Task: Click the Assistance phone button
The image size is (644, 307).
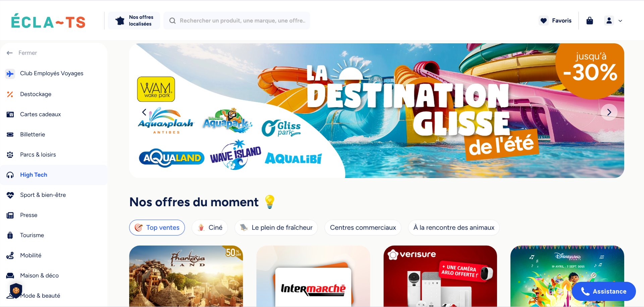Action: (604, 292)
